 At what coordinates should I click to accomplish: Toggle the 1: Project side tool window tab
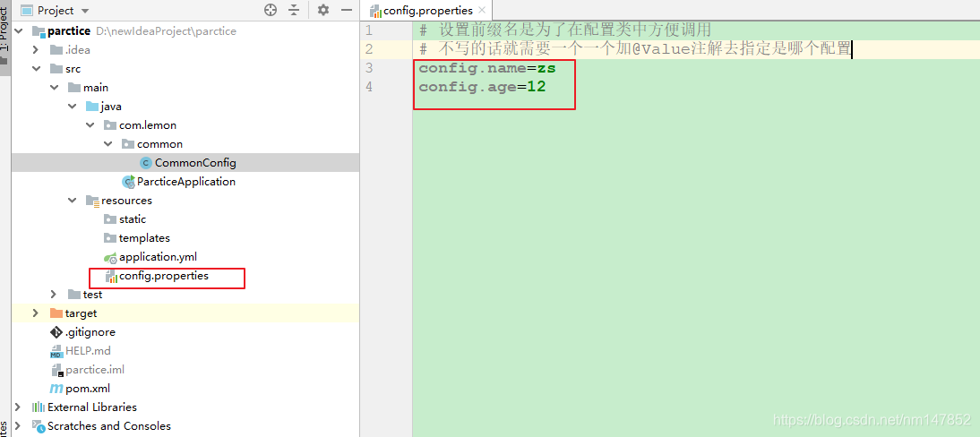[x=4, y=38]
